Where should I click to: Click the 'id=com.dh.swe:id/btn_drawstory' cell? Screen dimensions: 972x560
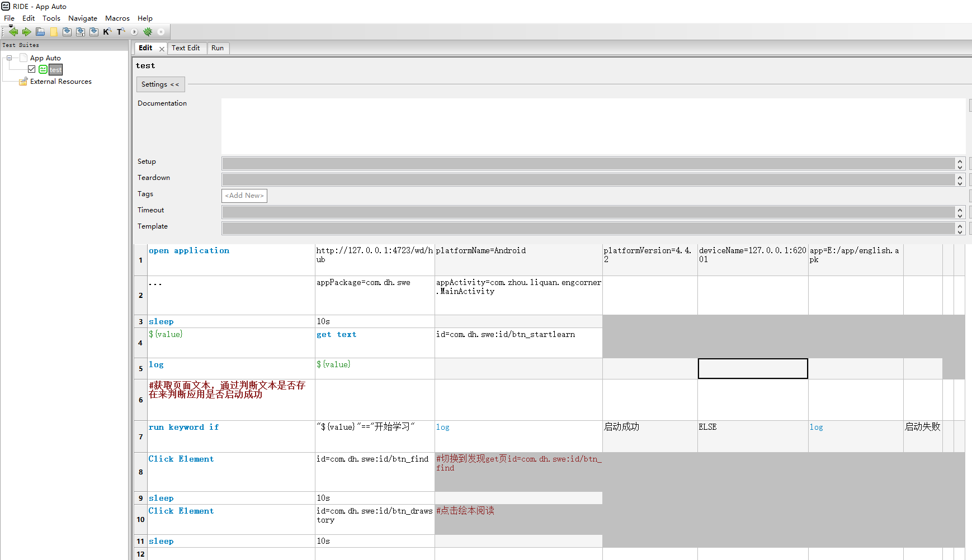[x=375, y=519]
